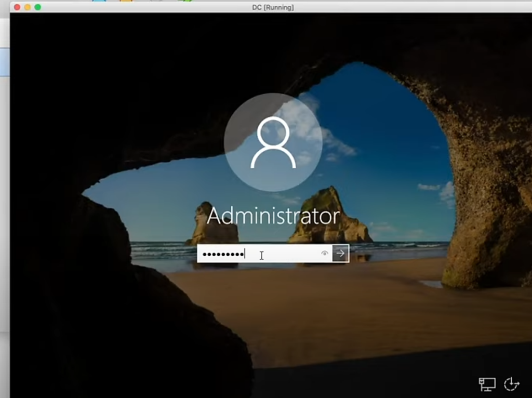Minimize the DC [Running] window
Screen dimensions: 532x398
tap(27, 7)
